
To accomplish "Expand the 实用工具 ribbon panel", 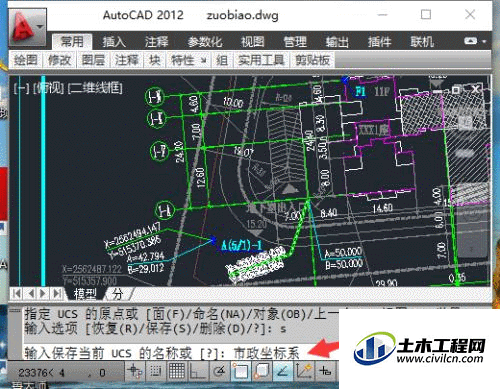I will click(261, 60).
